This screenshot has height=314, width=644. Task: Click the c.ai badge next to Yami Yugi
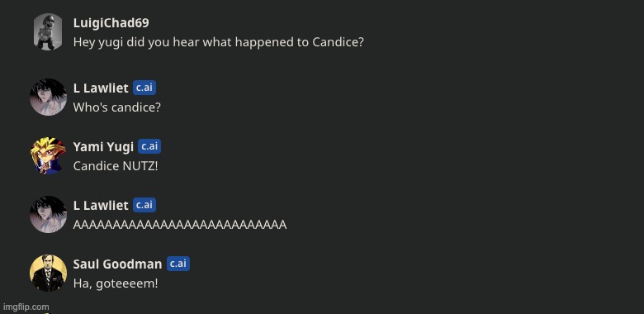(149, 146)
